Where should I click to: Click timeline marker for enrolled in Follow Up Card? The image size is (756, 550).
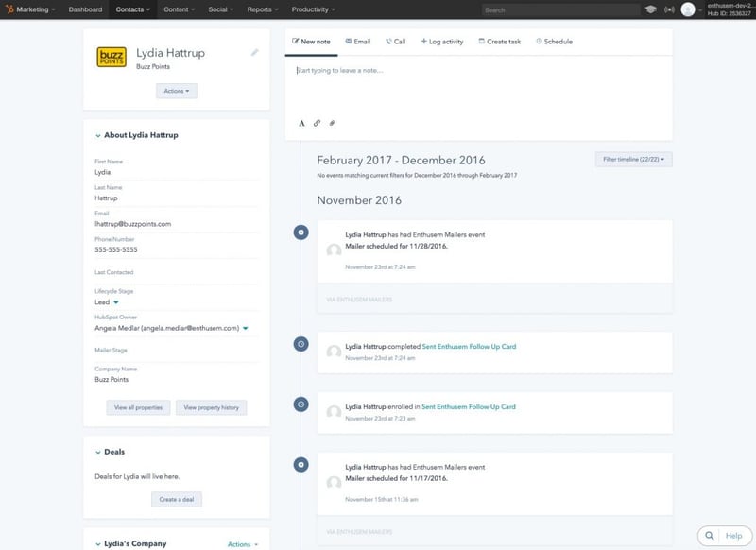(301, 404)
